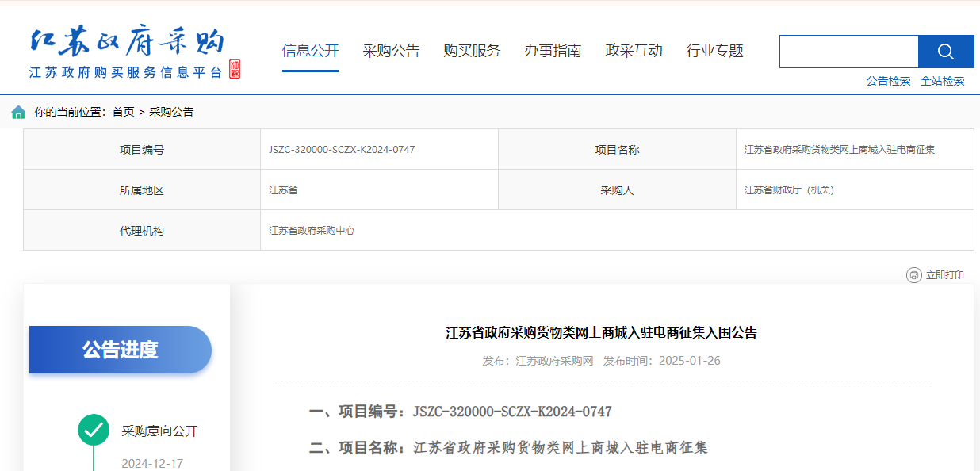Click the 行业专题 navigation entry
Viewport: 980px width, 471px height.
pos(714,49)
